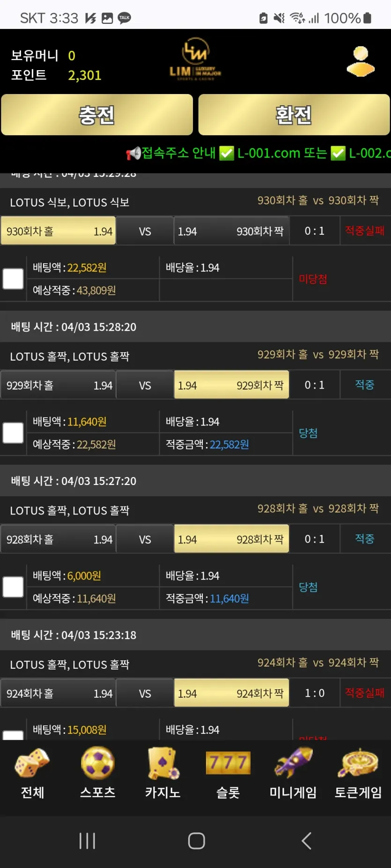
Task: Check the box for 930회차 bet
Action: (13, 279)
